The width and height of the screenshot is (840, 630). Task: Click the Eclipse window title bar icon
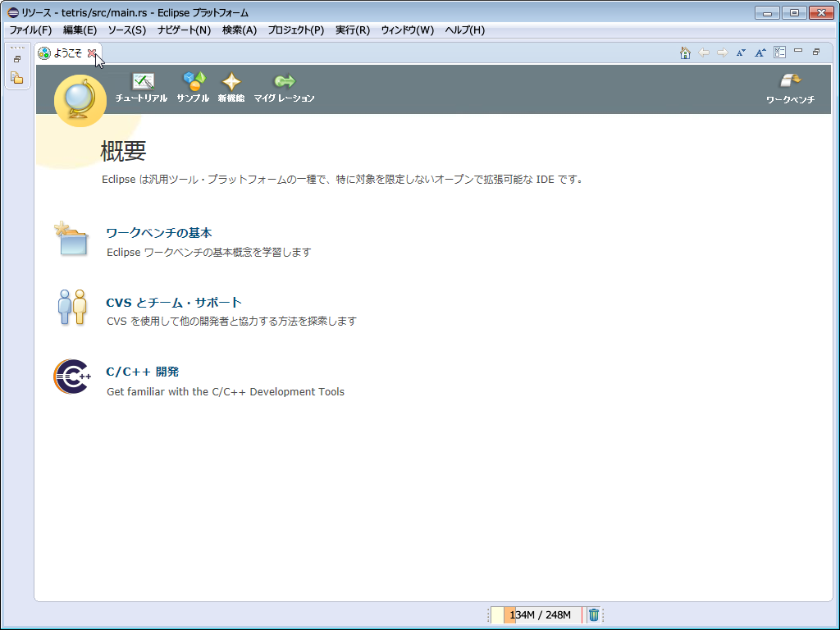[x=13, y=12]
